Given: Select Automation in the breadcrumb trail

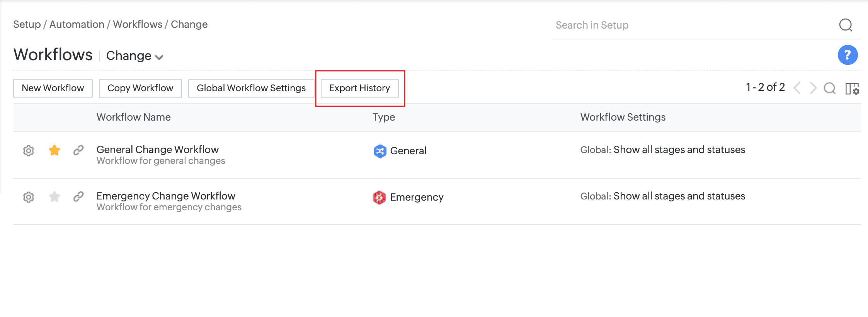Looking at the screenshot, I should 77,24.
